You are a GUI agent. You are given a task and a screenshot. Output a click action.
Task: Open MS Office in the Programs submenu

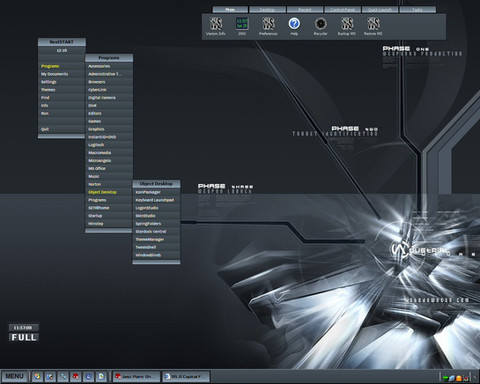[109, 168]
